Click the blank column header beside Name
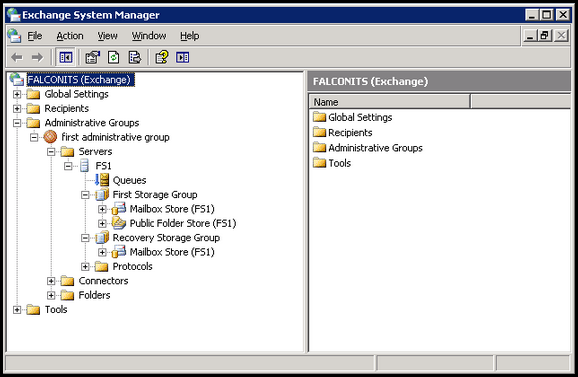Screen dimensions: 578x377 pos(521,101)
